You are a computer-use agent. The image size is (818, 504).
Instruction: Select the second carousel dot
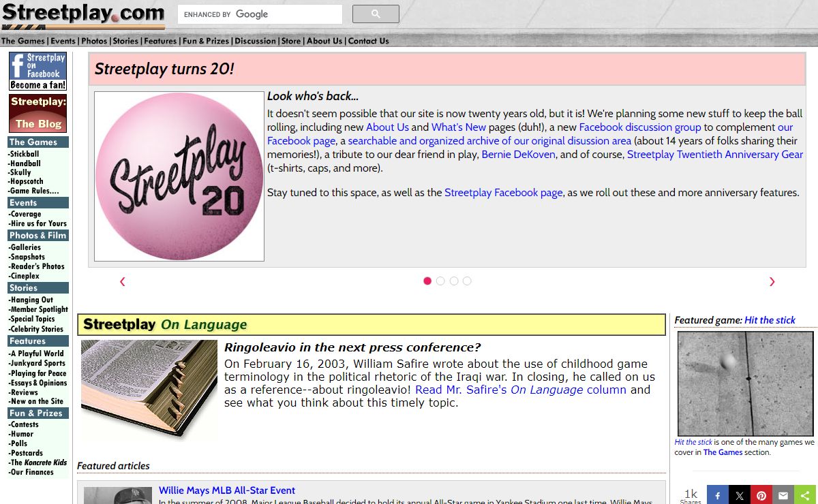[440, 281]
